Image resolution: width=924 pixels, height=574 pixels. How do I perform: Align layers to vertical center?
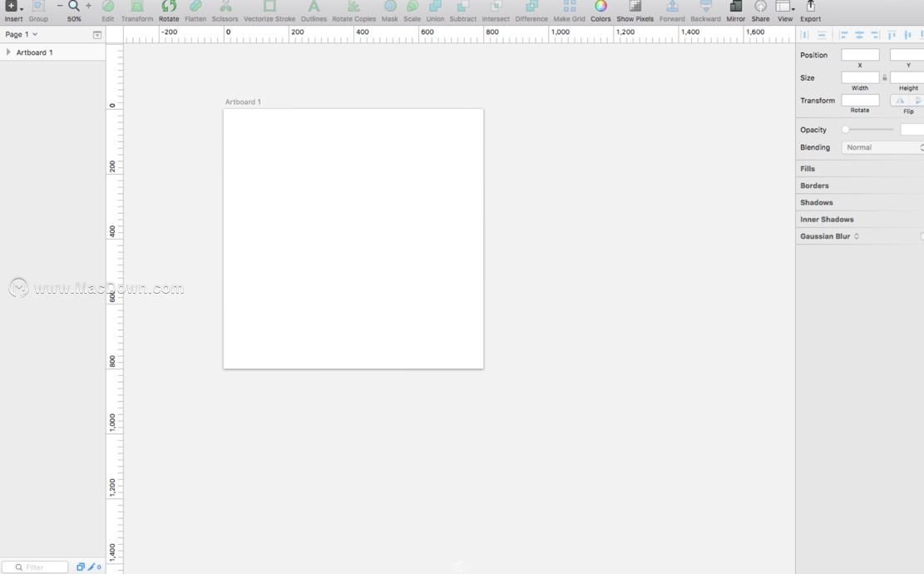907,35
